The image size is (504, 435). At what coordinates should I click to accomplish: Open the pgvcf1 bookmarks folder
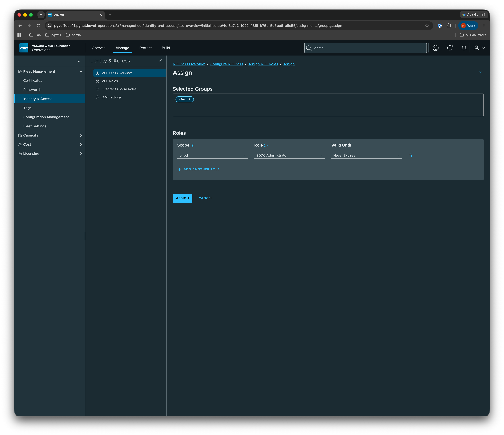point(53,35)
